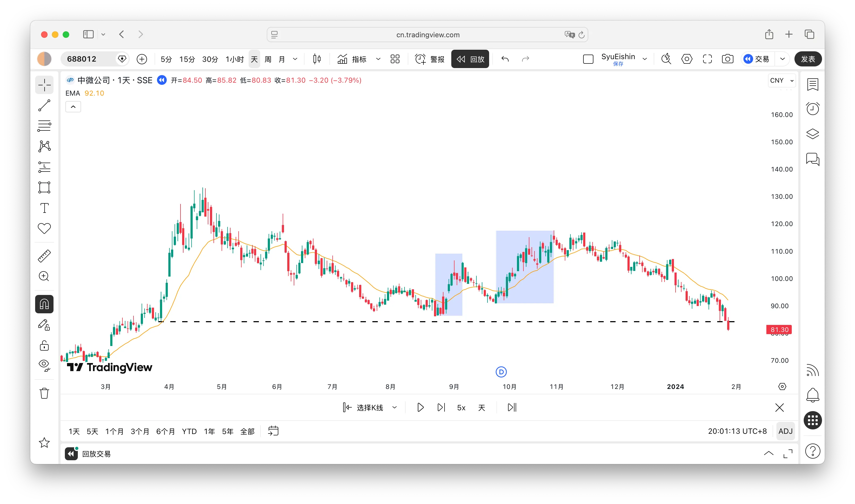Toggle lock all drawing tools
This screenshot has height=504, width=855.
[44, 345]
